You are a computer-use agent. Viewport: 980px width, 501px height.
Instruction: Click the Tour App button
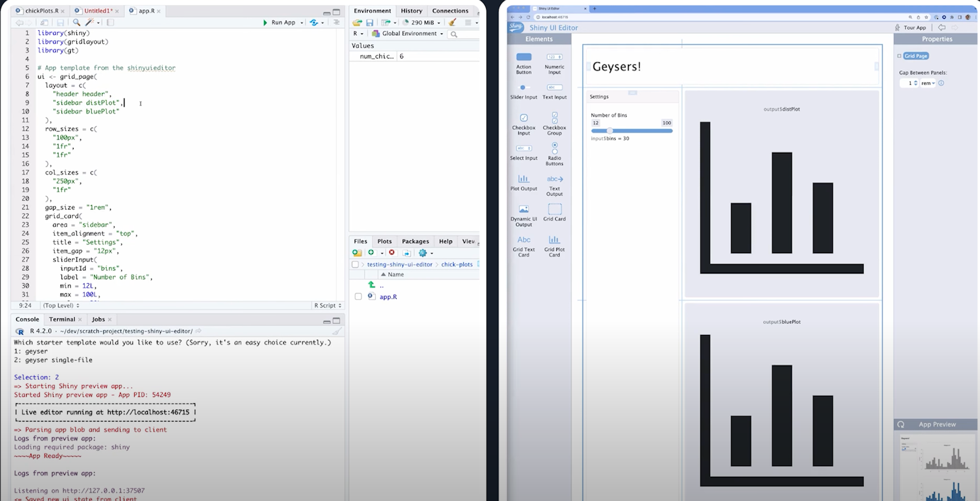pos(910,27)
